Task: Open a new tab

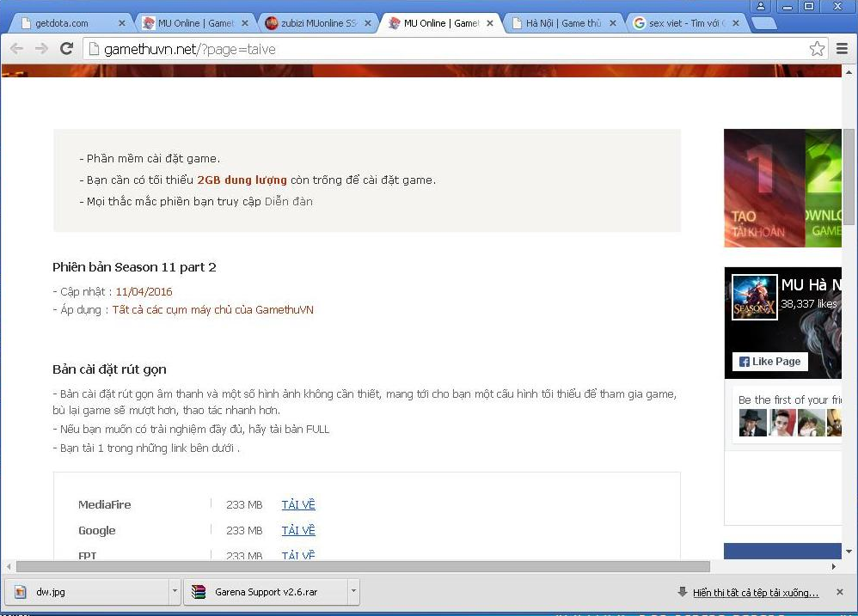Action: (x=764, y=23)
